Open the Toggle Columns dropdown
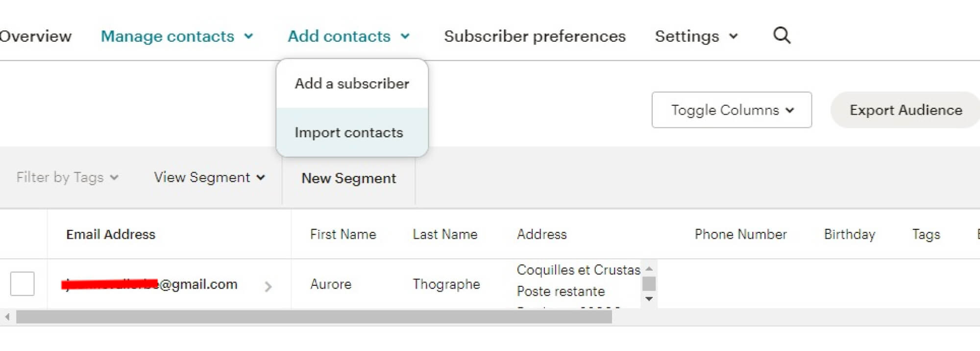Screen dimensions: 980x351 [x=731, y=110]
